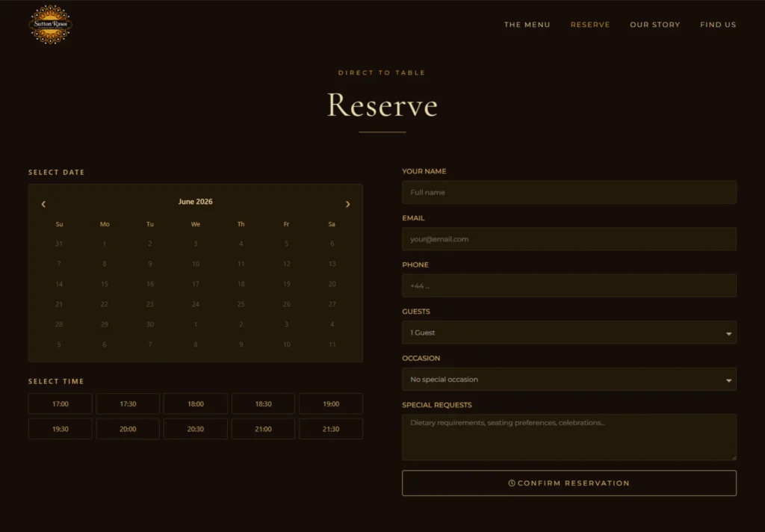Open The Menu page
The width and height of the screenshot is (765, 532).
point(527,25)
